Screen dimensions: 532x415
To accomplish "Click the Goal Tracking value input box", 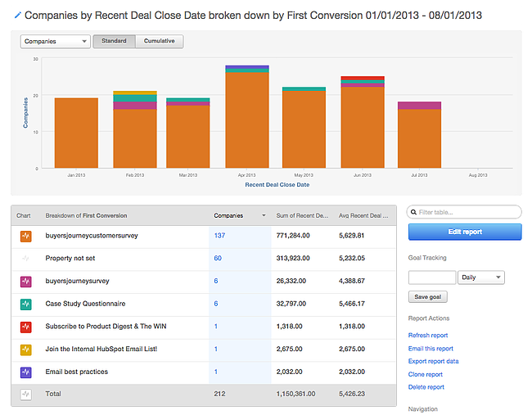I will (x=431, y=277).
